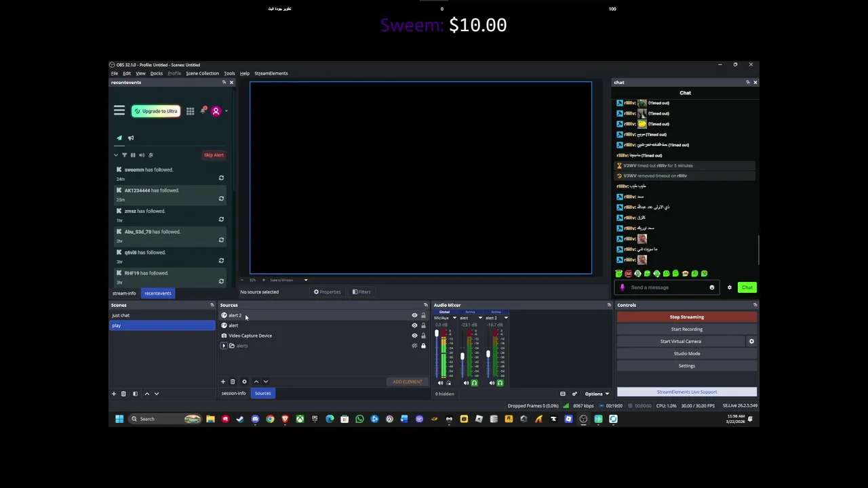Open scene filters icon in Scenes toolbar

pos(135,394)
